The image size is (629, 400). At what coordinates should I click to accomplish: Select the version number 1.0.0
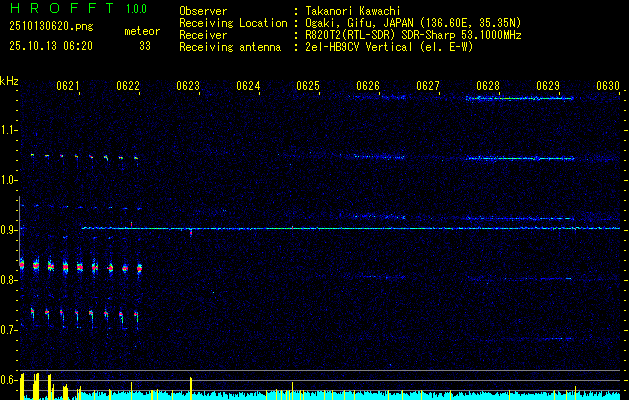136,9
